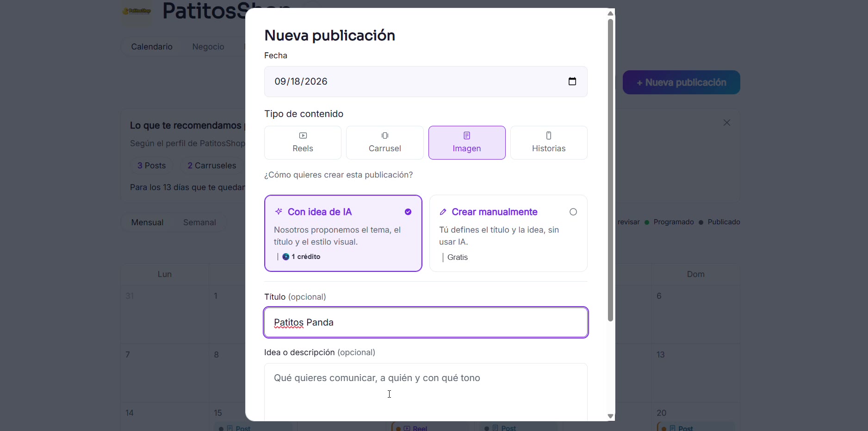Switch to Mensual calendar view
The image size is (868, 431).
[x=147, y=222]
